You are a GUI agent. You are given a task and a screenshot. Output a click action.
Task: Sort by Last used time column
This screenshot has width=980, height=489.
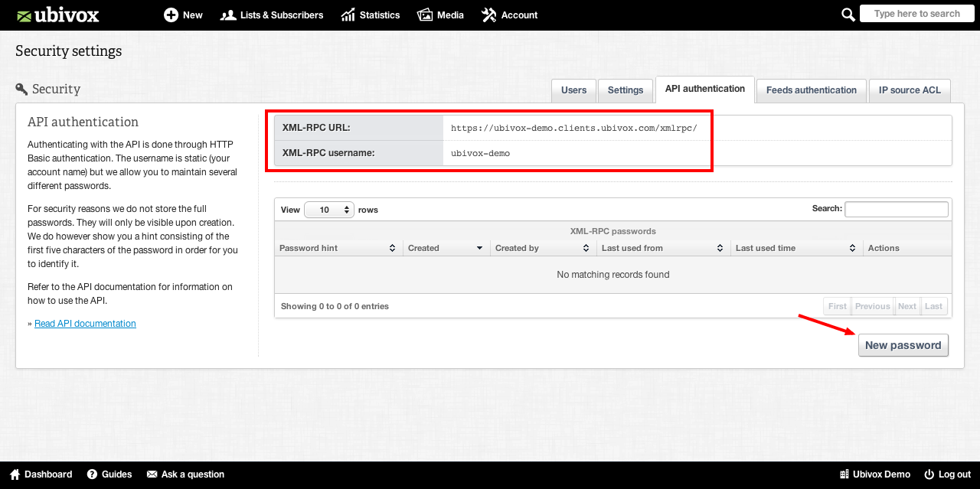(x=796, y=248)
